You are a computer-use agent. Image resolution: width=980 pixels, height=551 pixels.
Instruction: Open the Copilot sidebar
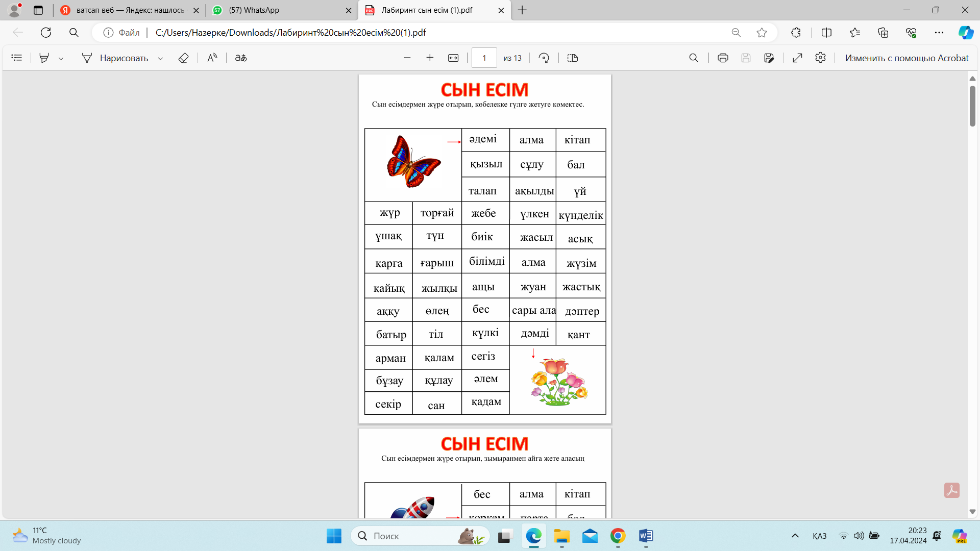point(966,33)
